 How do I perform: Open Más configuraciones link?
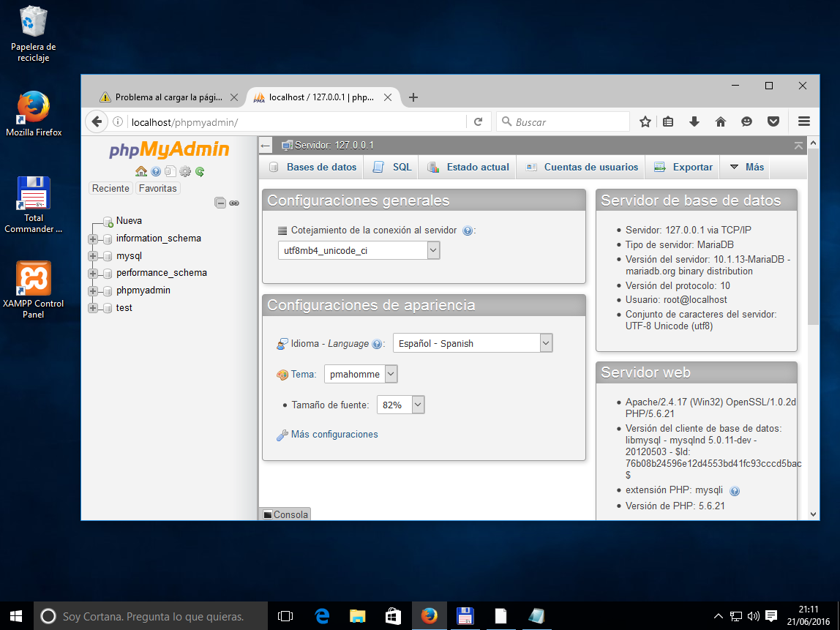pos(334,434)
